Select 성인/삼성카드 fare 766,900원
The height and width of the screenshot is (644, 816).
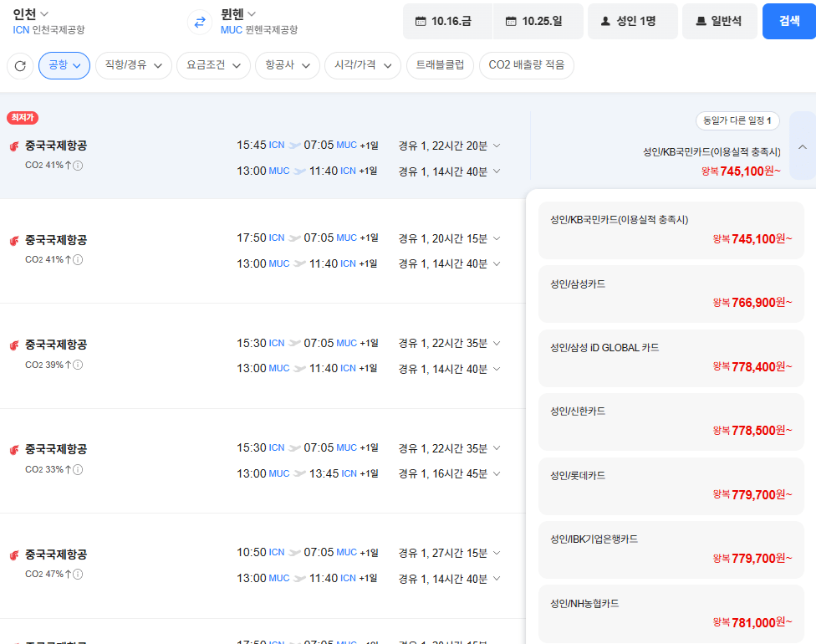(x=671, y=294)
